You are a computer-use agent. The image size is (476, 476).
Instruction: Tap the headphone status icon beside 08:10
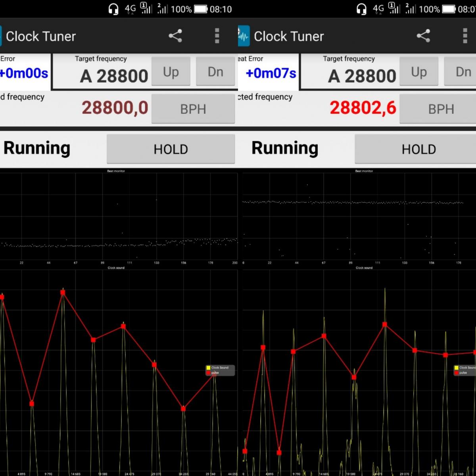pos(113,9)
